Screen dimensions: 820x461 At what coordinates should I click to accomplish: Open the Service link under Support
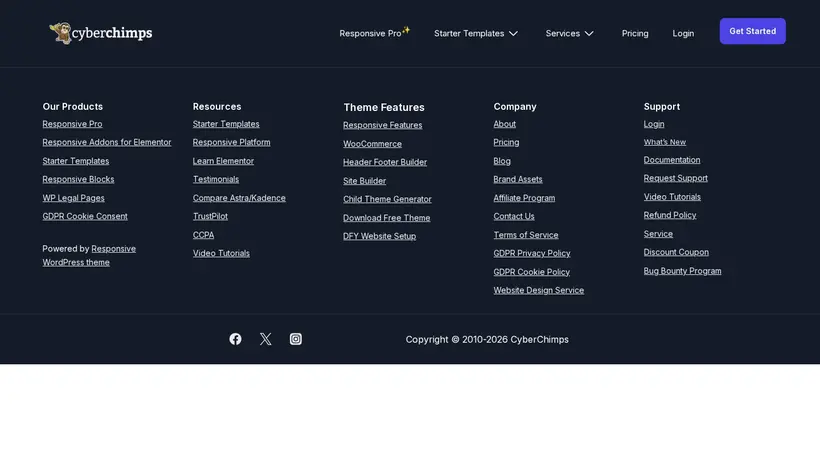pyautogui.click(x=658, y=234)
